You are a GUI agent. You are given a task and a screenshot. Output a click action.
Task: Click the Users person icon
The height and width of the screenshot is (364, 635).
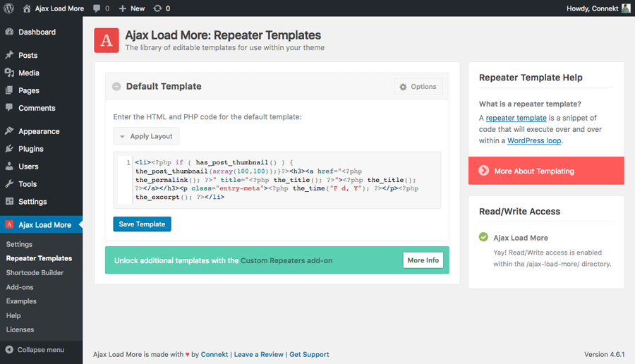pos(9,166)
